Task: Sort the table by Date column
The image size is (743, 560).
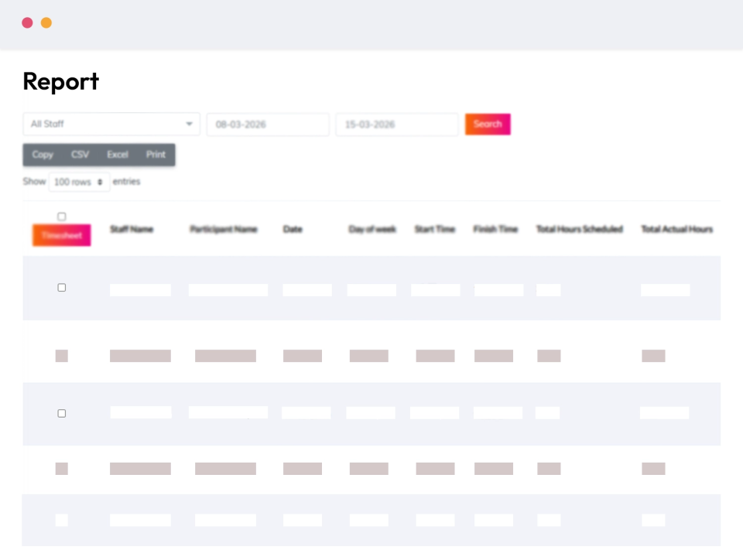Action: 293,229
